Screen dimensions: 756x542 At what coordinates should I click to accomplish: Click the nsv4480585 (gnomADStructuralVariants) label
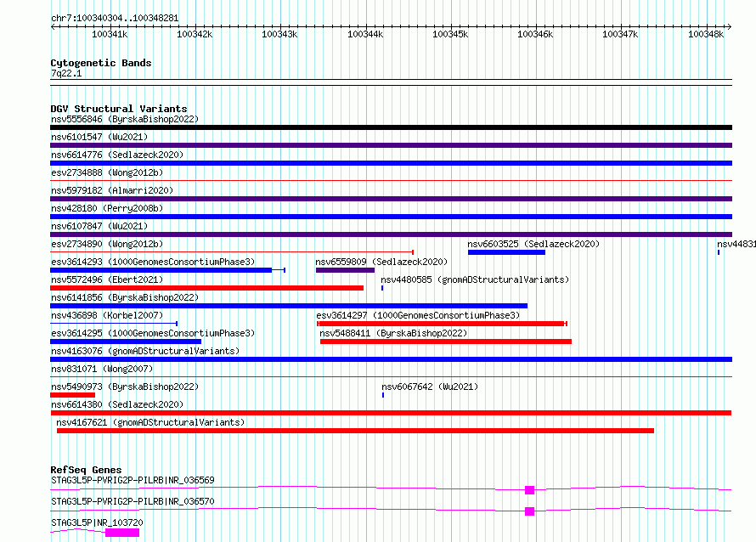(475, 279)
